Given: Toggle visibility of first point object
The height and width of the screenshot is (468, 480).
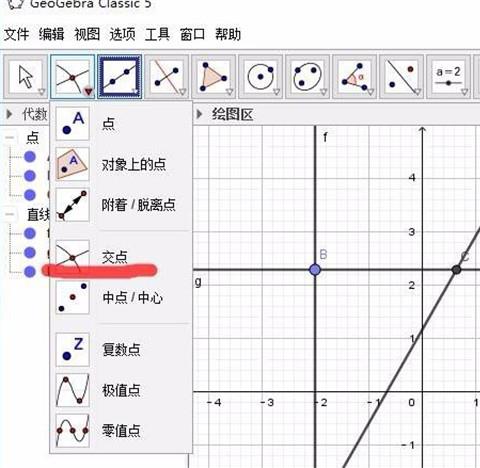Looking at the screenshot, I should point(30,157).
